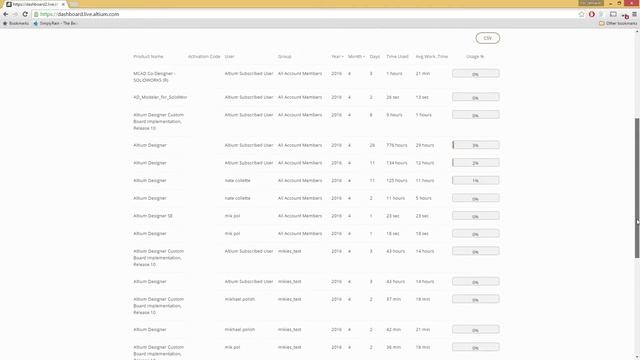Select the dashboard tab in the tab strip
This screenshot has height=360, width=640.
pyautogui.click(x=35, y=4)
